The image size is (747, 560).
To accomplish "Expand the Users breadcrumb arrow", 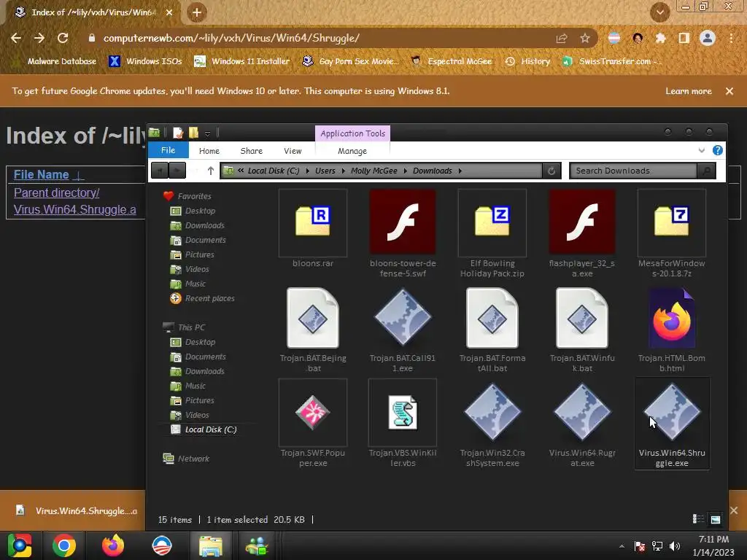I will [x=343, y=171].
